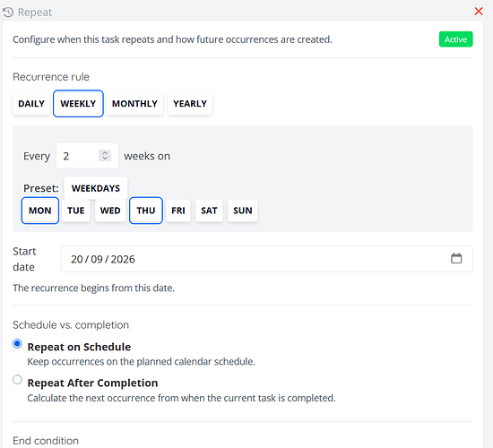Choose Repeat After Completion radio button
Viewport: 493px width, 448px height.
(17, 380)
